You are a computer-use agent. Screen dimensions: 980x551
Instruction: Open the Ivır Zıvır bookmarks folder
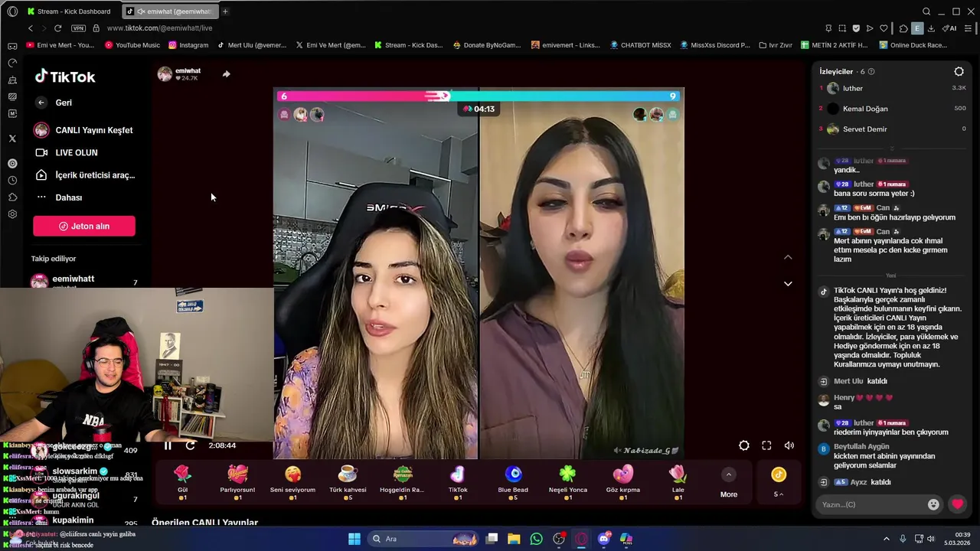(x=775, y=45)
